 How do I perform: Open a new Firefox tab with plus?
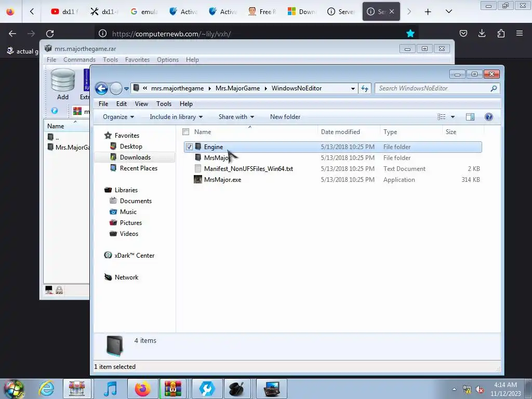click(x=428, y=12)
